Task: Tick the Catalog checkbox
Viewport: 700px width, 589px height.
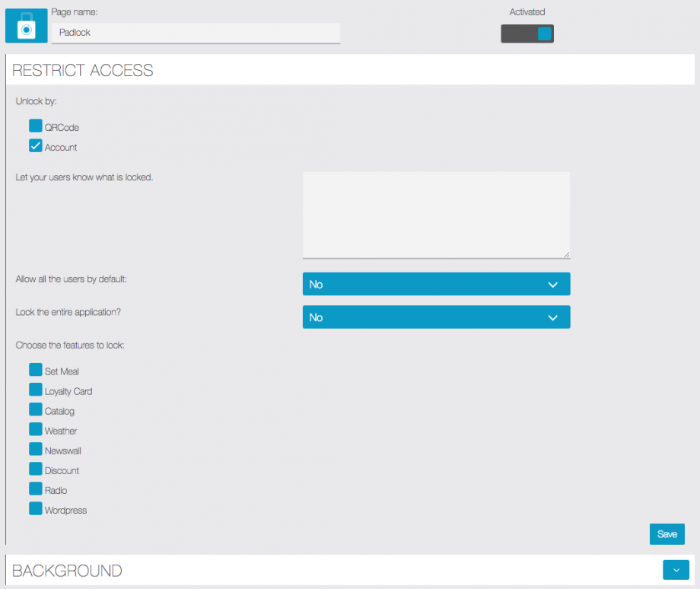Action: coord(36,409)
